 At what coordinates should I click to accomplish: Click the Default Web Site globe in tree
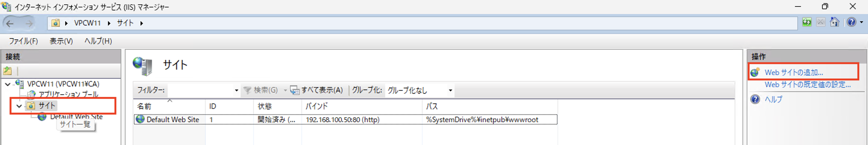pos(42,117)
